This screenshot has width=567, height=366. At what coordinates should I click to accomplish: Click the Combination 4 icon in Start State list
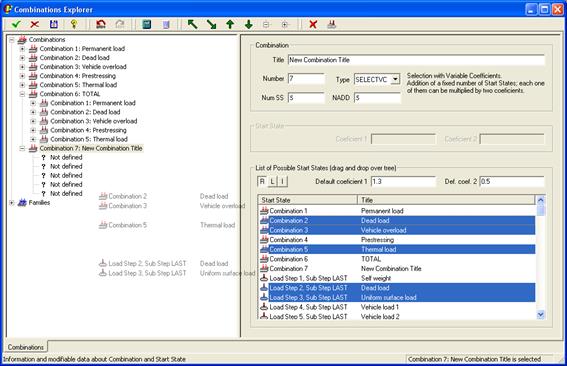coord(264,239)
